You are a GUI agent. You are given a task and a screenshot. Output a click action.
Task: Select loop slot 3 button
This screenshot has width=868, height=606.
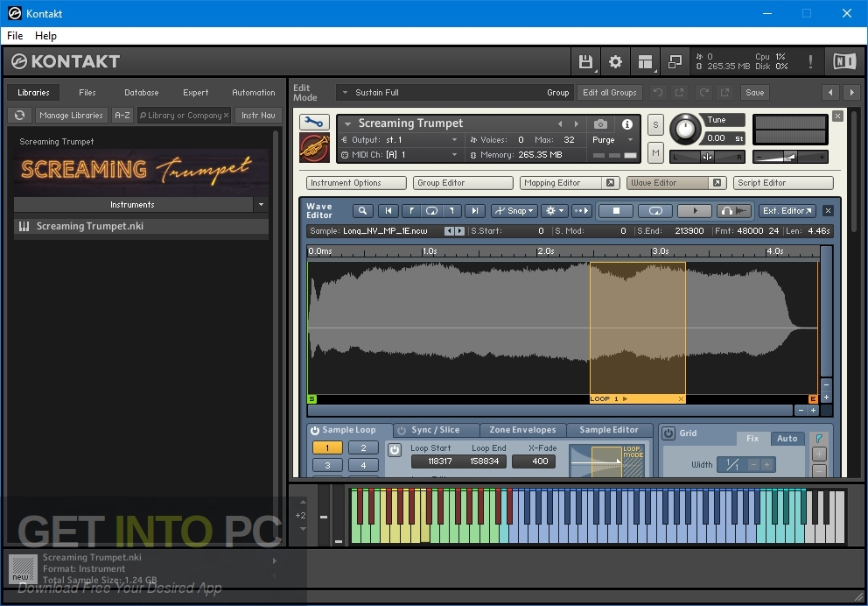327,465
